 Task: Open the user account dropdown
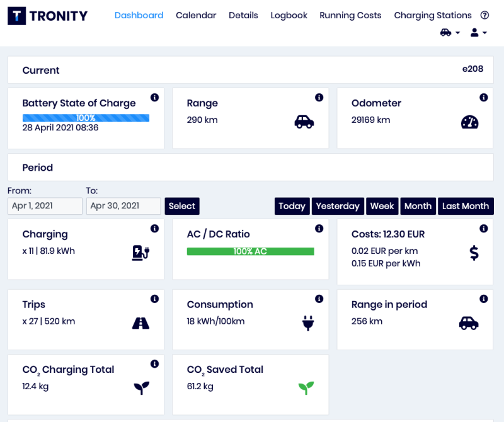point(478,33)
